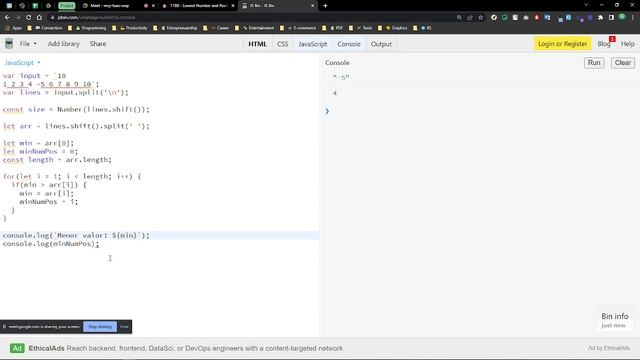The height and width of the screenshot is (360, 640).
Task: Open the Extensions puzzle icon
Action: pos(600,18)
